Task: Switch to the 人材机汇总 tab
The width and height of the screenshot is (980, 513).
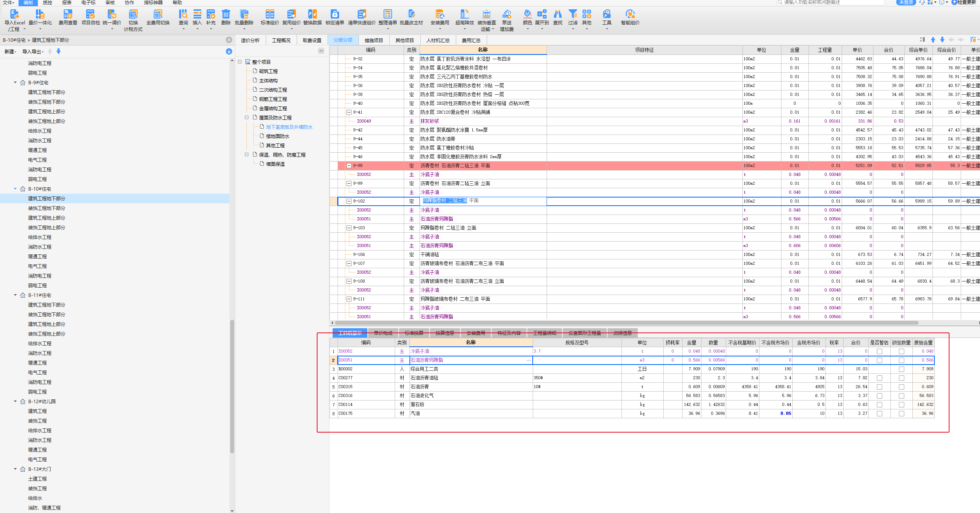Action: [438, 40]
